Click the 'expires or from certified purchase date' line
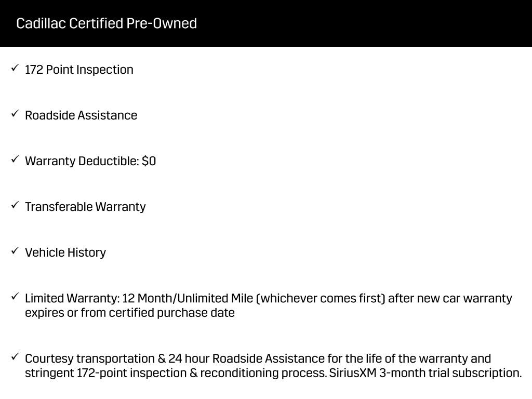This screenshot has width=532, height=399. 130,313
